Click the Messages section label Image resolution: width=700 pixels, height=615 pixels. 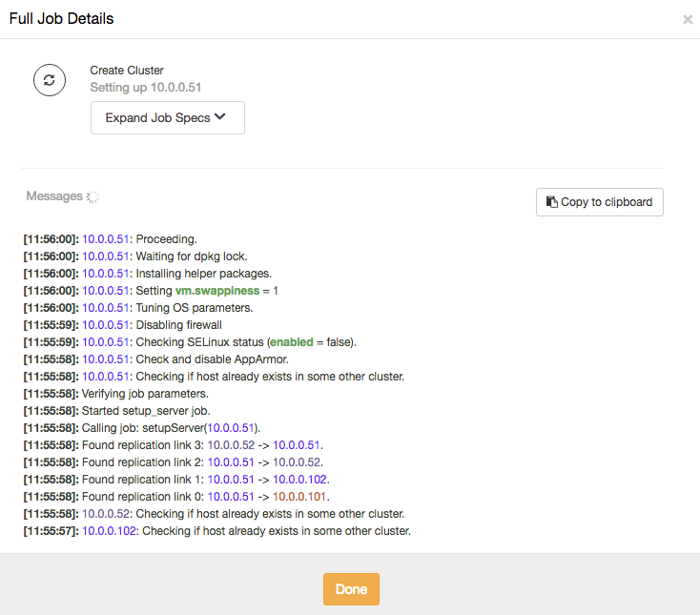coord(54,195)
